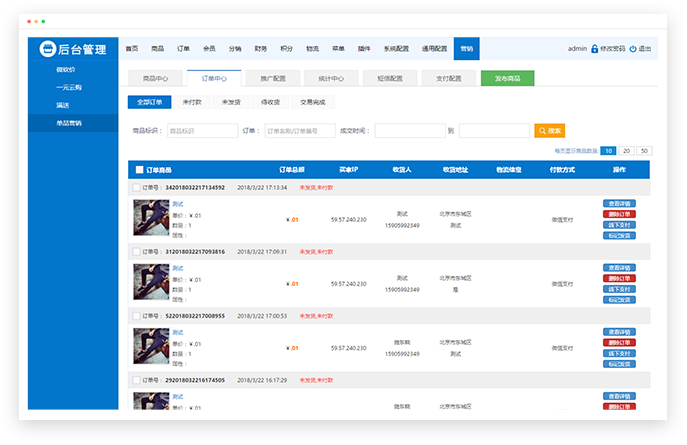Open 财务 in the top navigation
The image size is (687, 445).
(x=261, y=49)
